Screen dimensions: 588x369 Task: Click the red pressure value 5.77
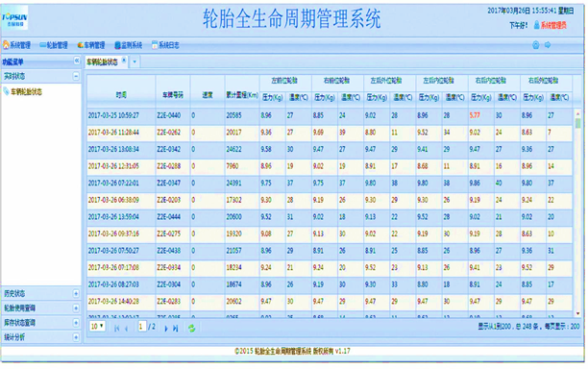[475, 115]
